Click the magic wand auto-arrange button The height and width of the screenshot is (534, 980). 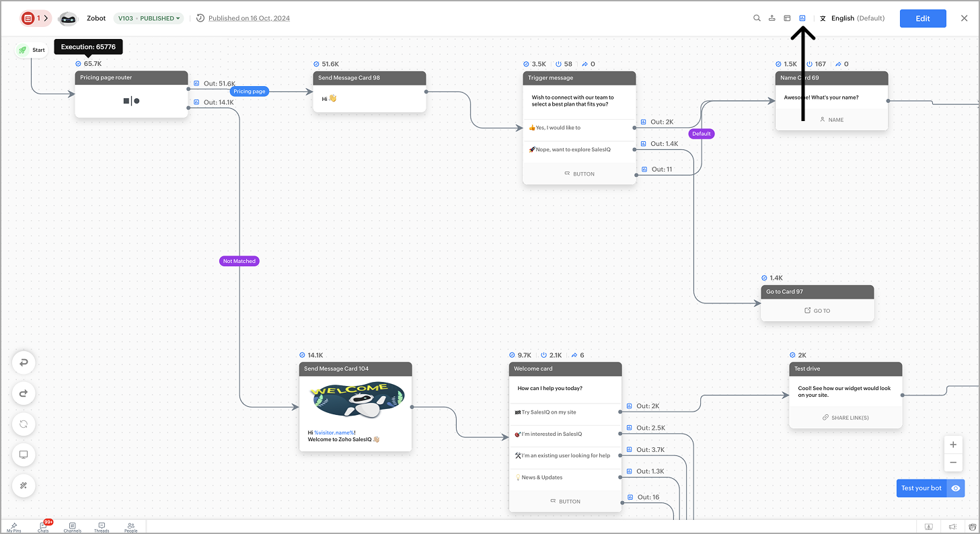[24, 486]
